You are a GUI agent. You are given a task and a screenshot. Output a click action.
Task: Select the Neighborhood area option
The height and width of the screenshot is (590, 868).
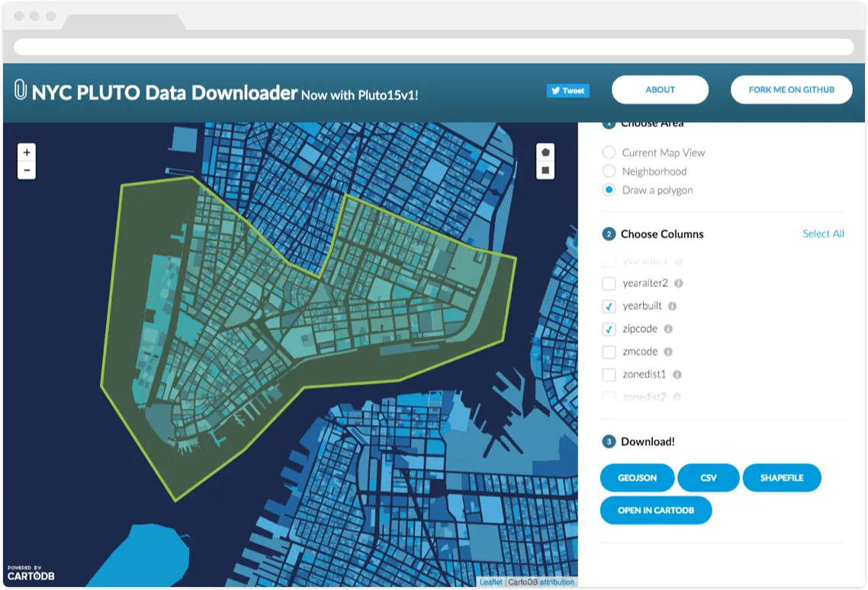pyautogui.click(x=609, y=171)
